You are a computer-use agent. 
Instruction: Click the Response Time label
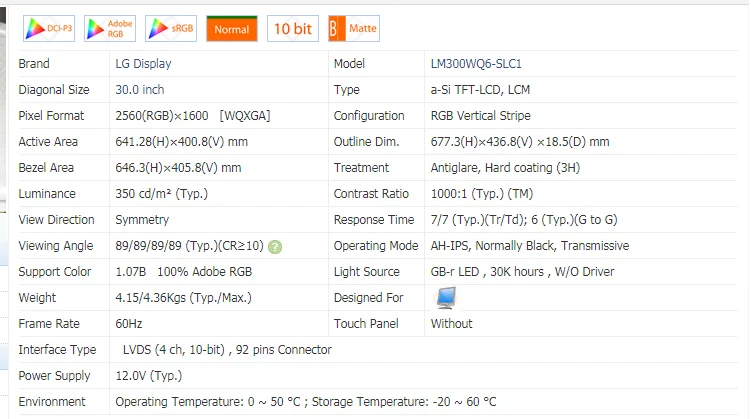coord(374,219)
